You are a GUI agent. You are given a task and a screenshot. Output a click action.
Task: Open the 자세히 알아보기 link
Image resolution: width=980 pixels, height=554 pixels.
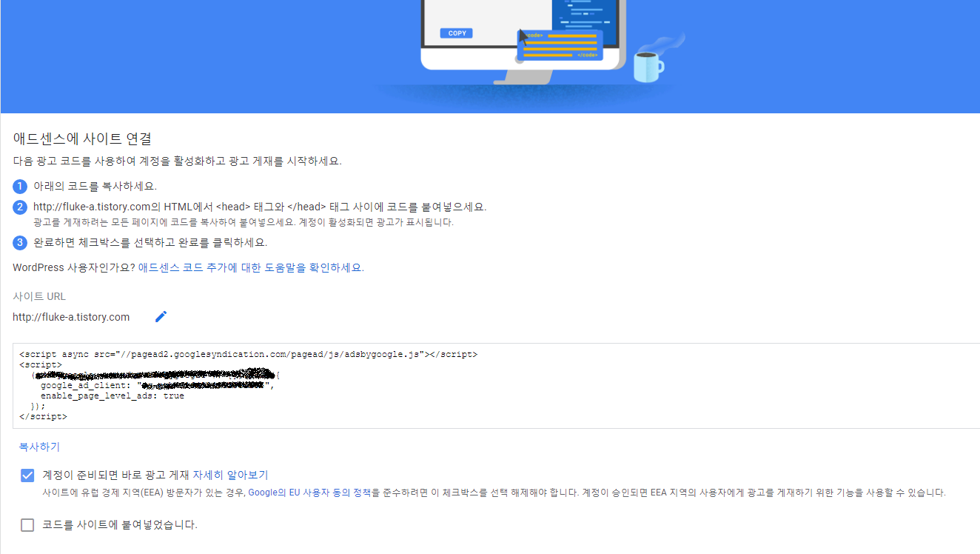pyautogui.click(x=230, y=475)
